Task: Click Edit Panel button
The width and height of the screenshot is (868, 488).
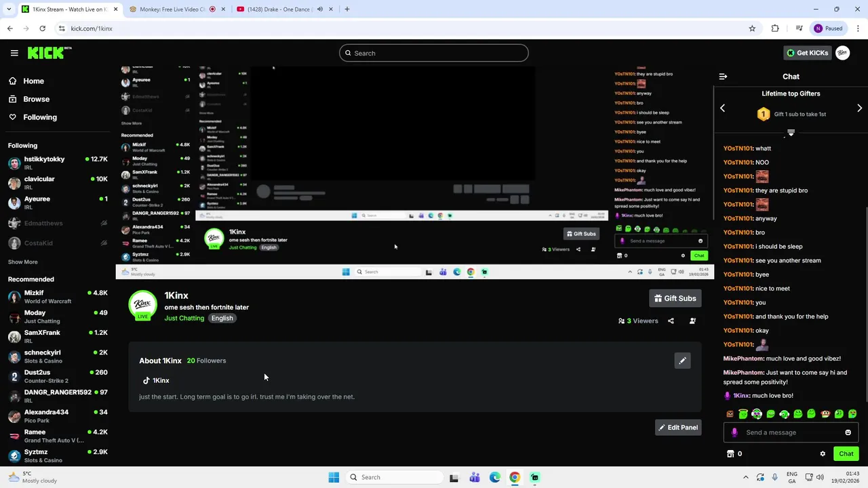Action: click(677, 428)
